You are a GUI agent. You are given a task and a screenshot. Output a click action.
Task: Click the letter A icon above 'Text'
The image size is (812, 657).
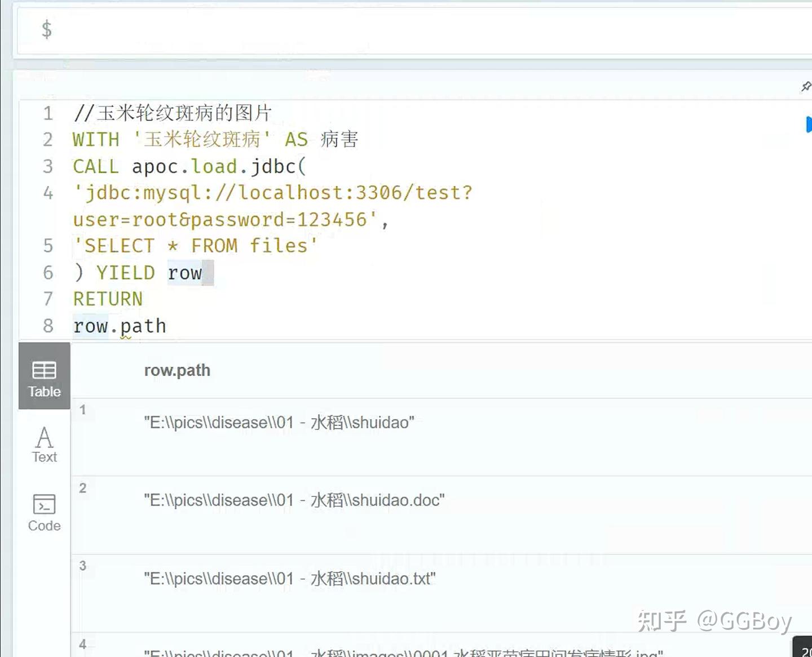point(44,437)
